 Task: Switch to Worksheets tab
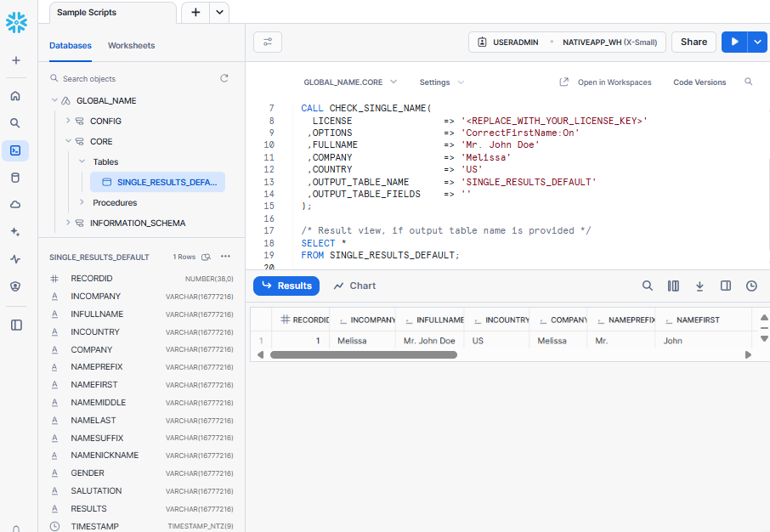(x=131, y=46)
